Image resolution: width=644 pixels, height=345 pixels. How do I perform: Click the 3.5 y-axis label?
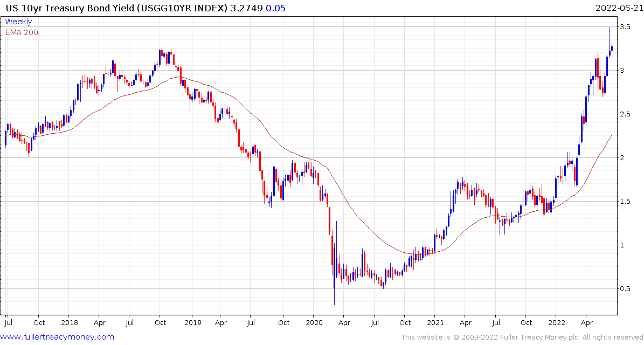pos(626,27)
